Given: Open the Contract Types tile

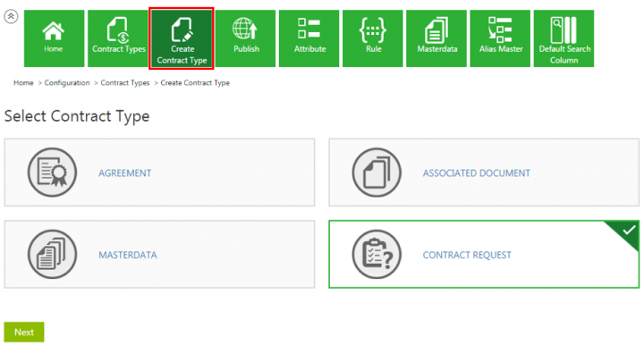Looking at the screenshot, I should click(118, 38).
